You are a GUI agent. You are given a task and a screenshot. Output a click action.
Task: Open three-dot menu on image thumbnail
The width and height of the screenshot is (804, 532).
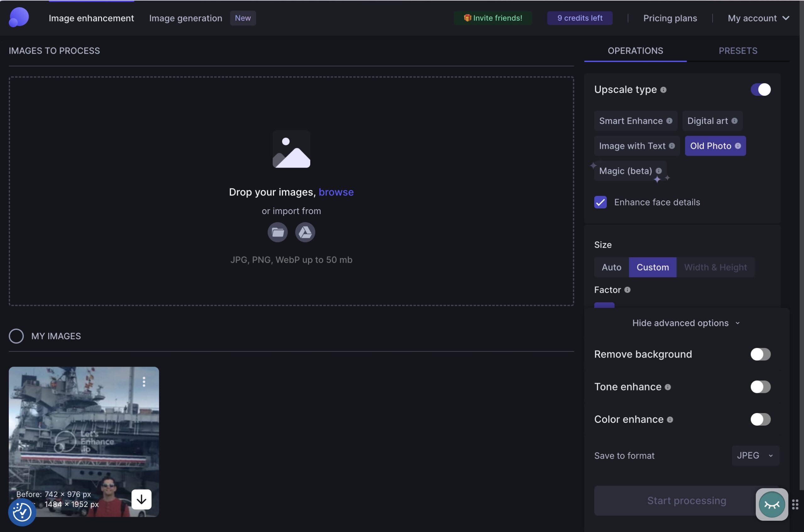[144, 382]
